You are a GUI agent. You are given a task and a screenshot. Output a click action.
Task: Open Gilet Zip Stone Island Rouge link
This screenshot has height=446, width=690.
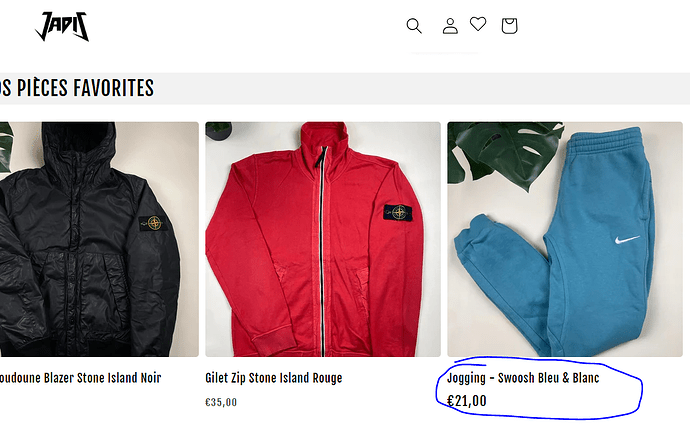coord(273,378)
